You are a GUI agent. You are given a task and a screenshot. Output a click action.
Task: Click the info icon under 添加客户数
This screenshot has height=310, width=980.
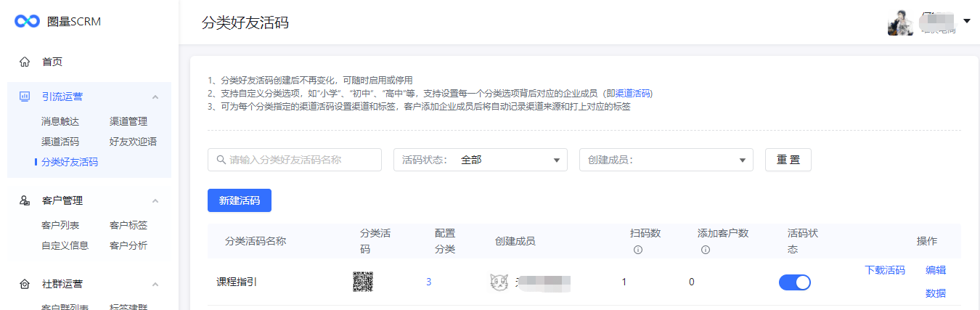[x=705, y=250]
